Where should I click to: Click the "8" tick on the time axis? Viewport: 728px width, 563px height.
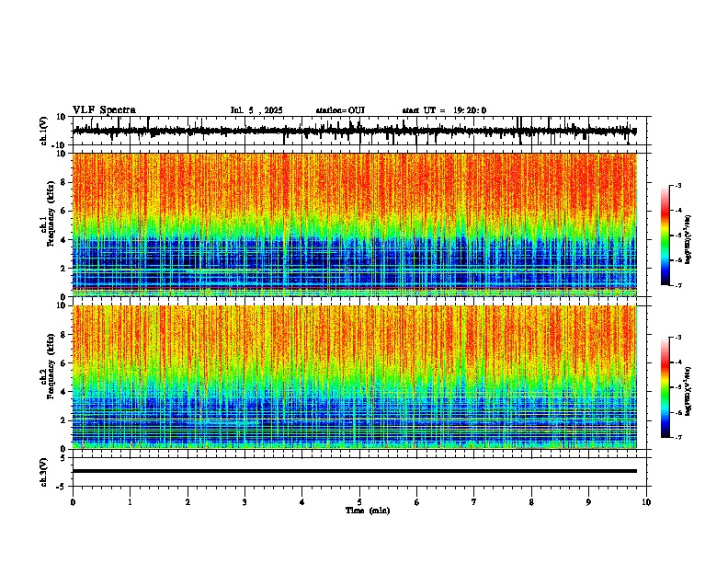[531, 502]
